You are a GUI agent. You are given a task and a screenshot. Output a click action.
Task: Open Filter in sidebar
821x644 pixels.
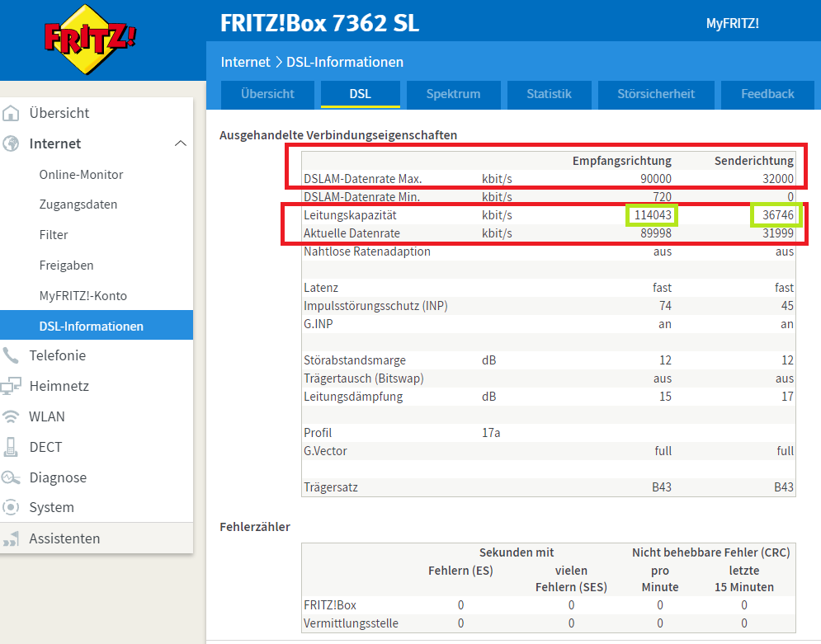click(54, 235)
